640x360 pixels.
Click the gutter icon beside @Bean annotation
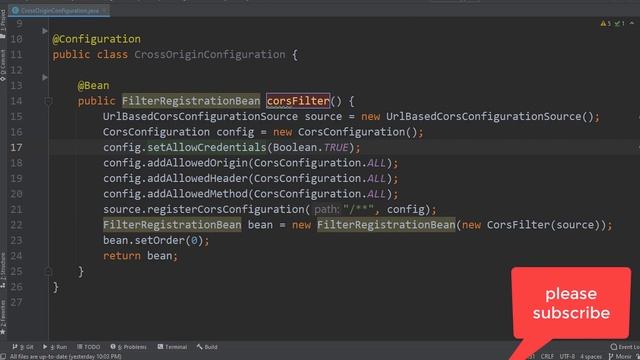click(45, 78)
